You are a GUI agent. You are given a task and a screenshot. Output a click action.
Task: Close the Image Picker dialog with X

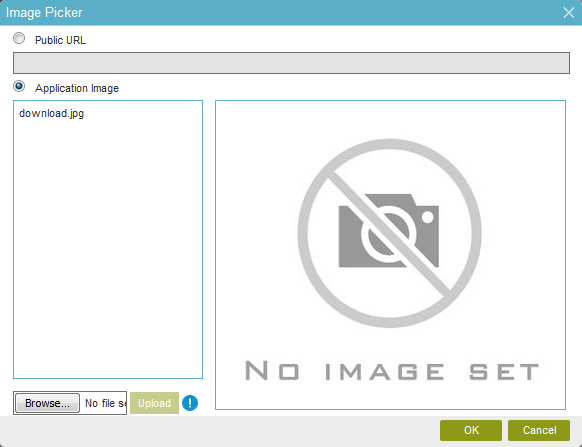[569, 13]
